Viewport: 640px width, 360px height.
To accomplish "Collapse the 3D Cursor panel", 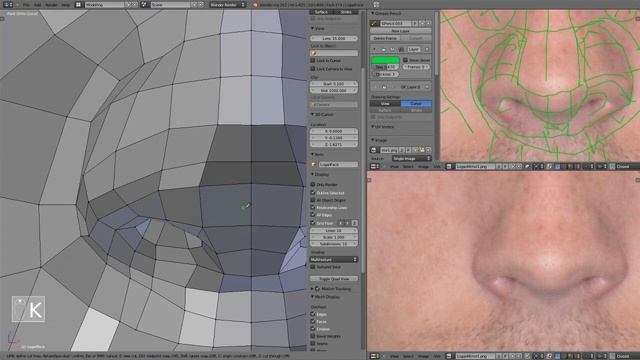I will pyautogui.click(x=322, y=115).
